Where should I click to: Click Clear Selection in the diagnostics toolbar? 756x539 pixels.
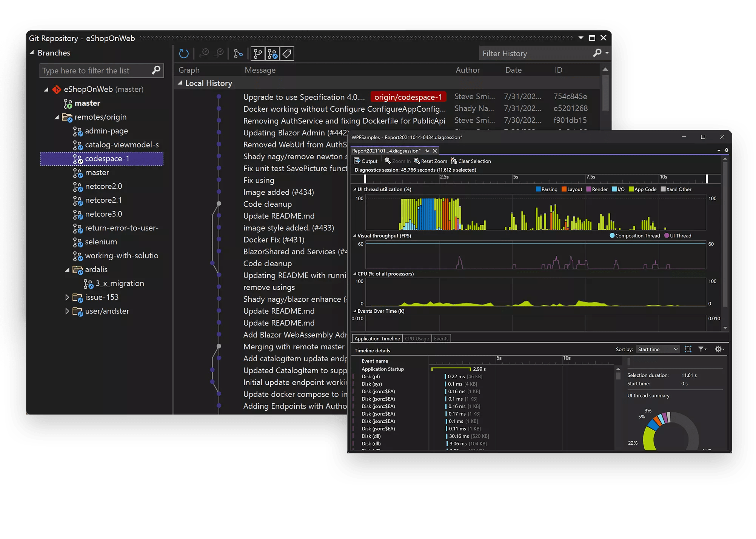pyautogui.click(x=470, y=161)
